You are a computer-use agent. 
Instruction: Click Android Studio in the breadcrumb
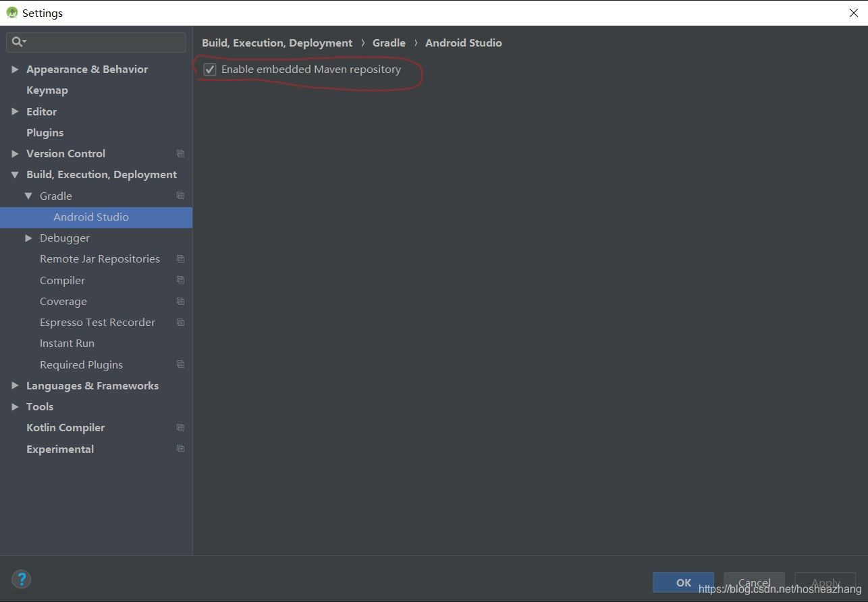464,43
